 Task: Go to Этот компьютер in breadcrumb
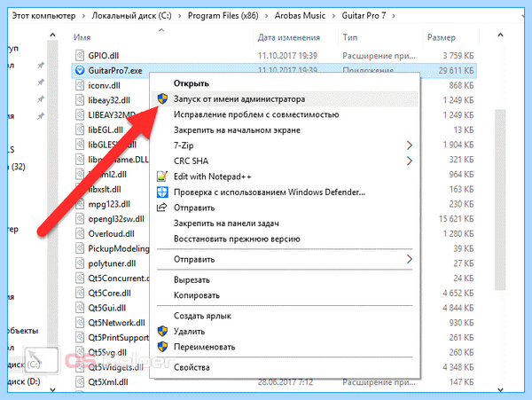(43, 16)
